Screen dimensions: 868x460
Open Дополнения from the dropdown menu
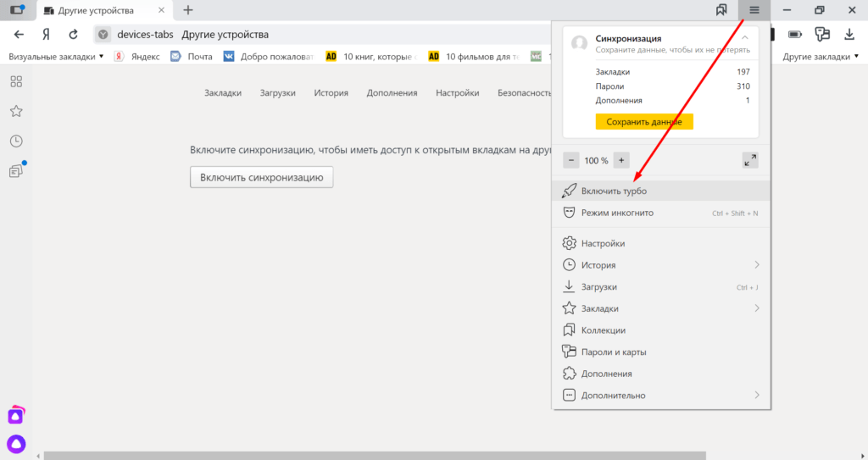click(661, 374)
